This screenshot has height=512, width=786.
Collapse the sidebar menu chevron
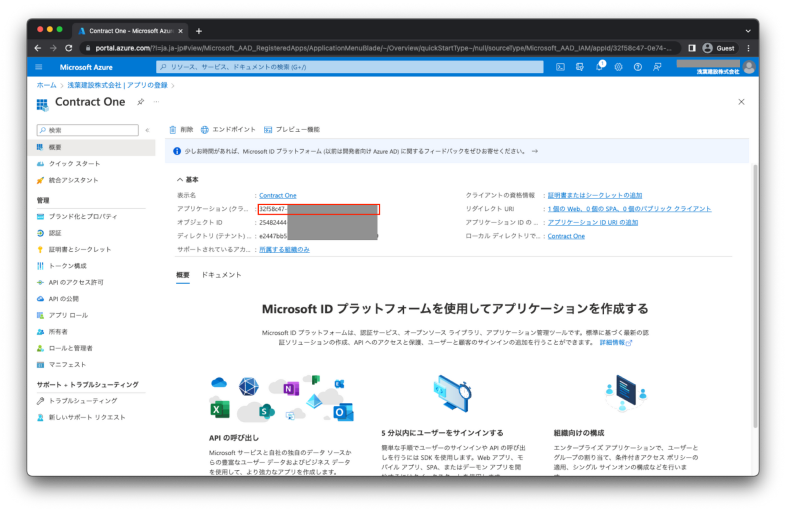coord(147,130)
